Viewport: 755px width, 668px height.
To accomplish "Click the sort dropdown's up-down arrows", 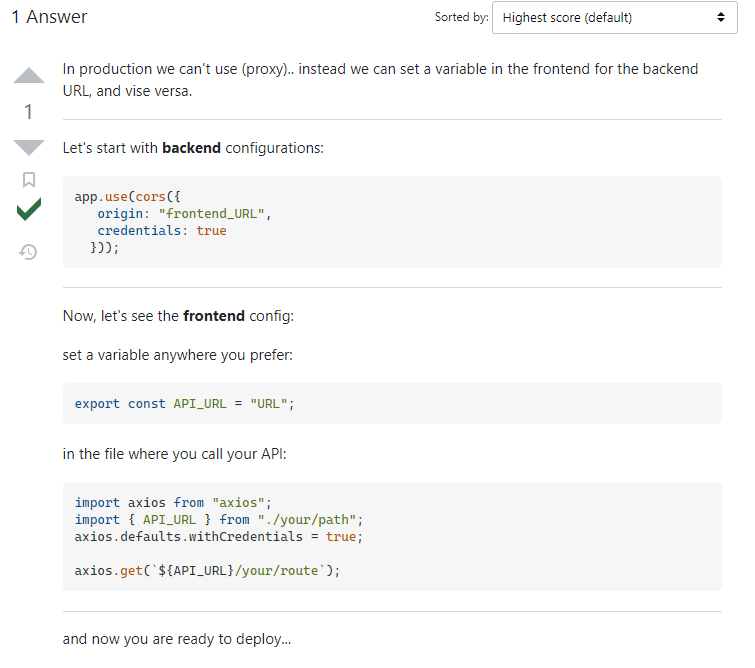I will [x=721, y=17].
